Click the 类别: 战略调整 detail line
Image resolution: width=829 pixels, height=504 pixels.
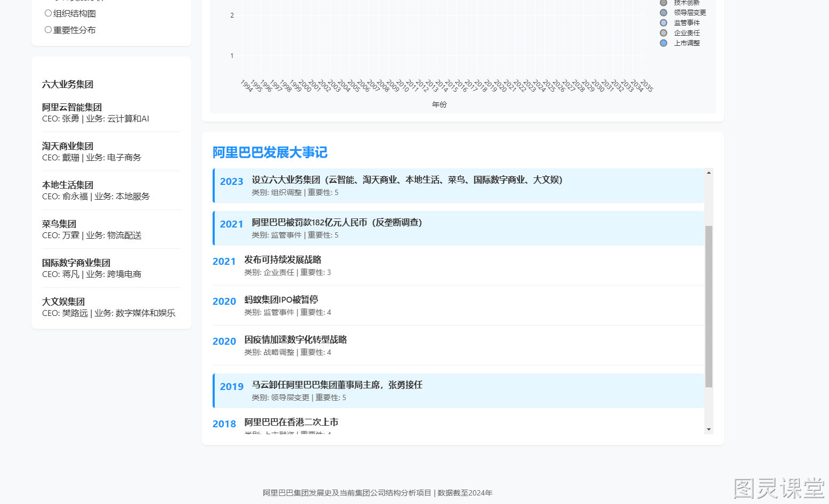click(288, 353)
